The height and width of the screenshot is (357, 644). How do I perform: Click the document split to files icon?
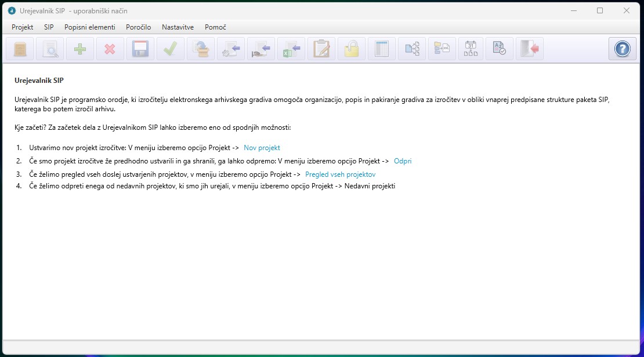(x=412, y=49)
